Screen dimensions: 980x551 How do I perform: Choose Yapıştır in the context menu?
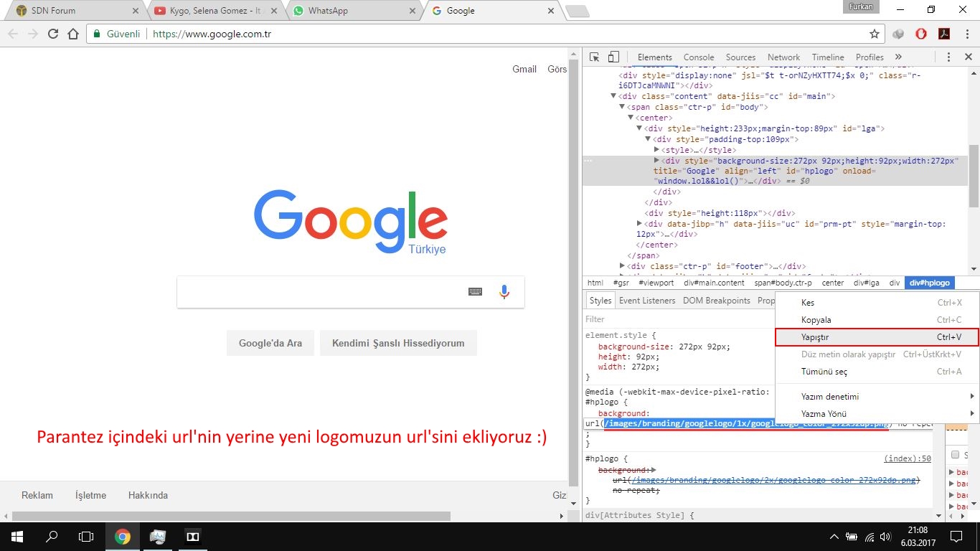pyautogui.click(x=877, y=337)
